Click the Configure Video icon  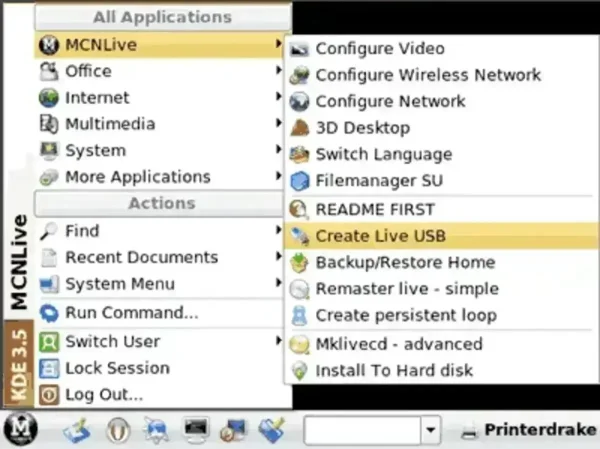pos(299,49)
